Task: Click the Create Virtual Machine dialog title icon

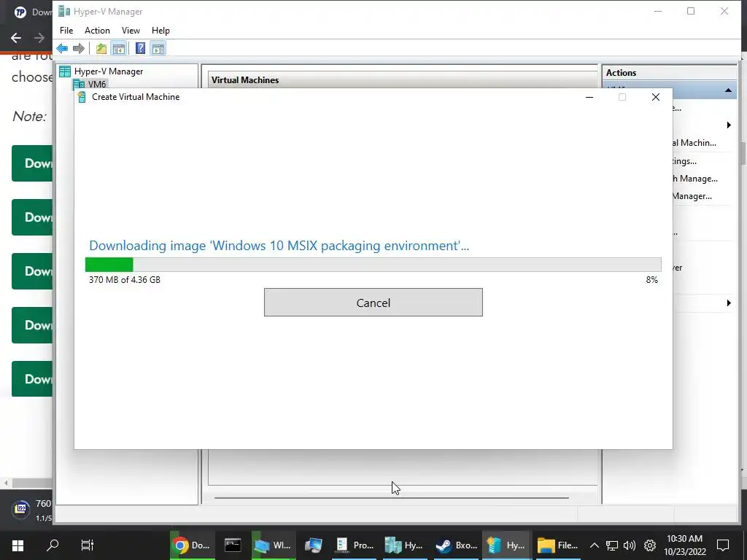Action: click(x=82, y=97)
